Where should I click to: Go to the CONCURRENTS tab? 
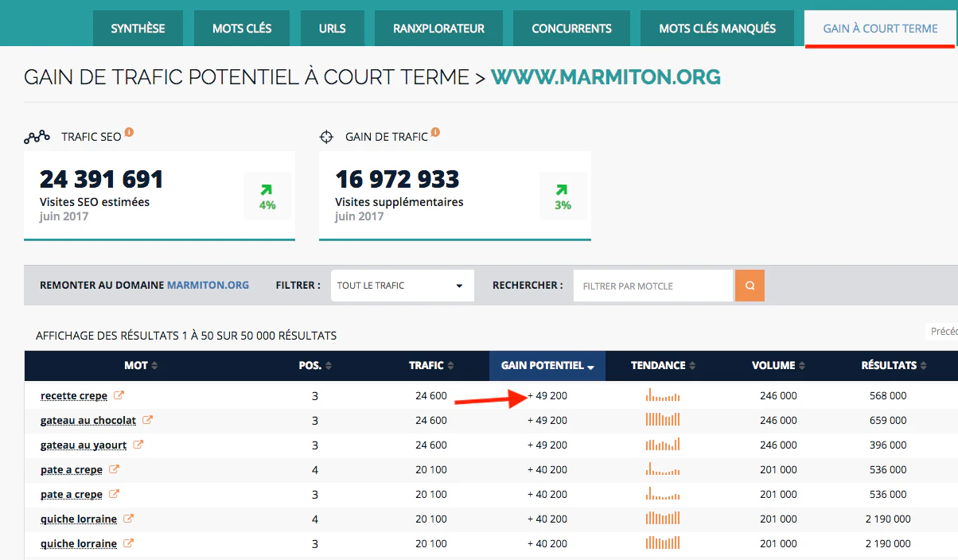(571, 29)
